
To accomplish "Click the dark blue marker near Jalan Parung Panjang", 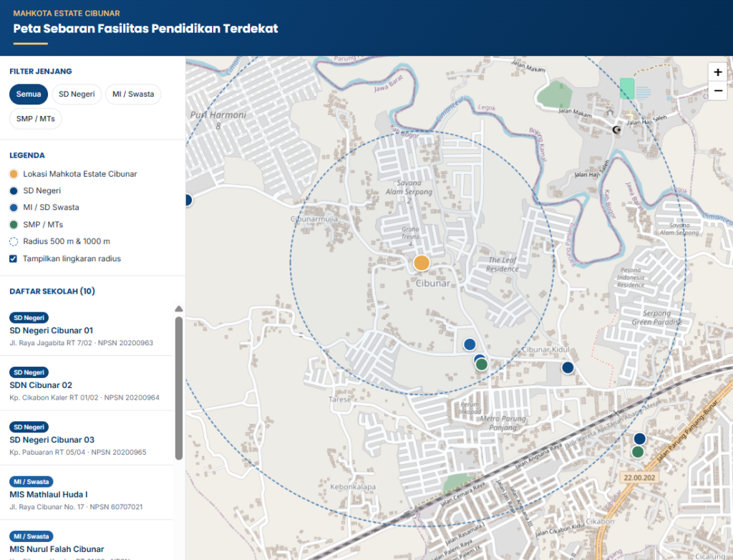I will (x=639, y=439).
